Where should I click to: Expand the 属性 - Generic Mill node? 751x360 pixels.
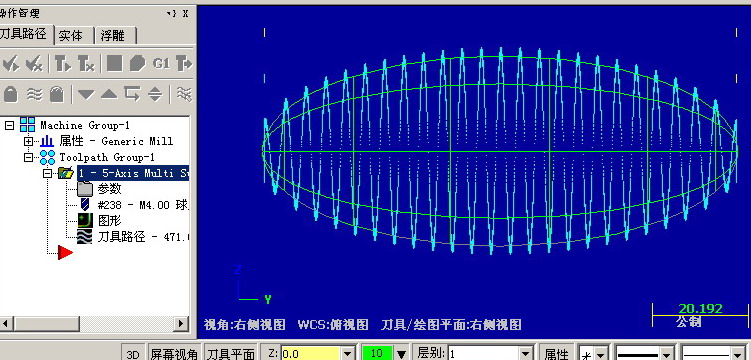(28, 141)
